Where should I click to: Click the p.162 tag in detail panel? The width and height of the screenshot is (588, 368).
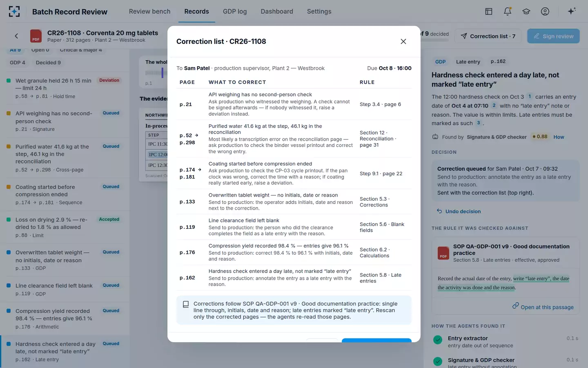click(x=498, y=61)
